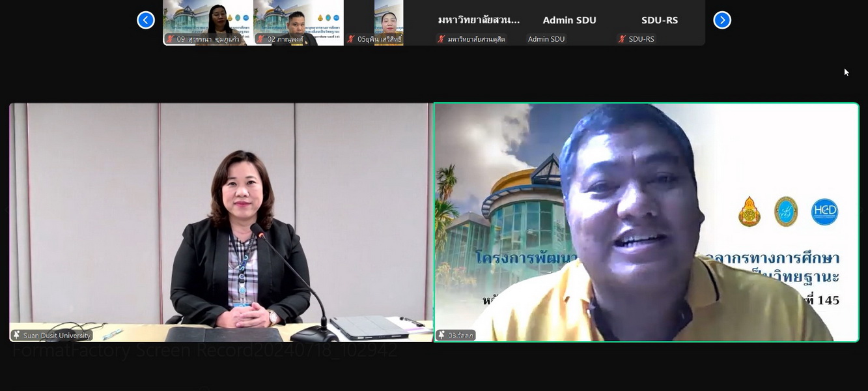Click pin icon on participant 03 video
The image size is (868, 391).
coord(441,335)
